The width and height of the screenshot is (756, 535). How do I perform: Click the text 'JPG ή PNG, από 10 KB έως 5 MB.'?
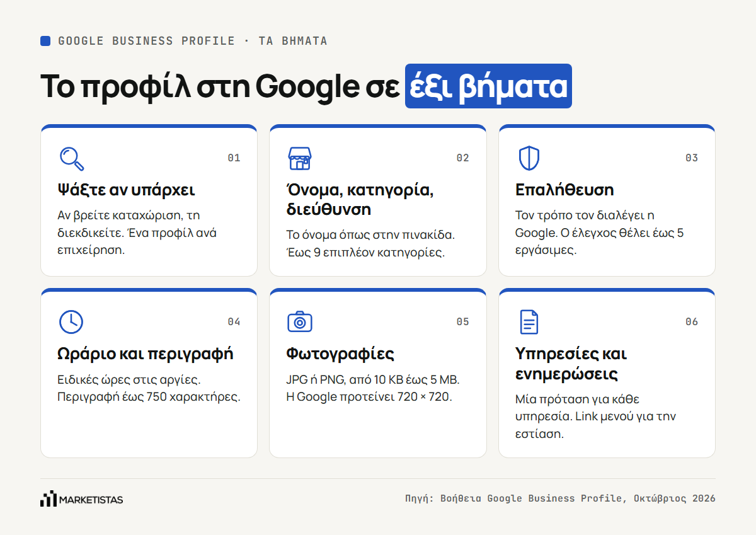click(373, 380)
